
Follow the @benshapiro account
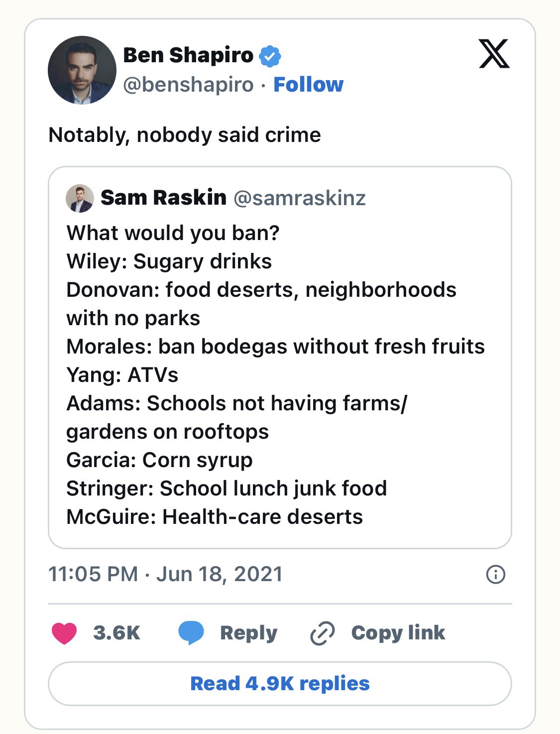(x=308, y=85)
